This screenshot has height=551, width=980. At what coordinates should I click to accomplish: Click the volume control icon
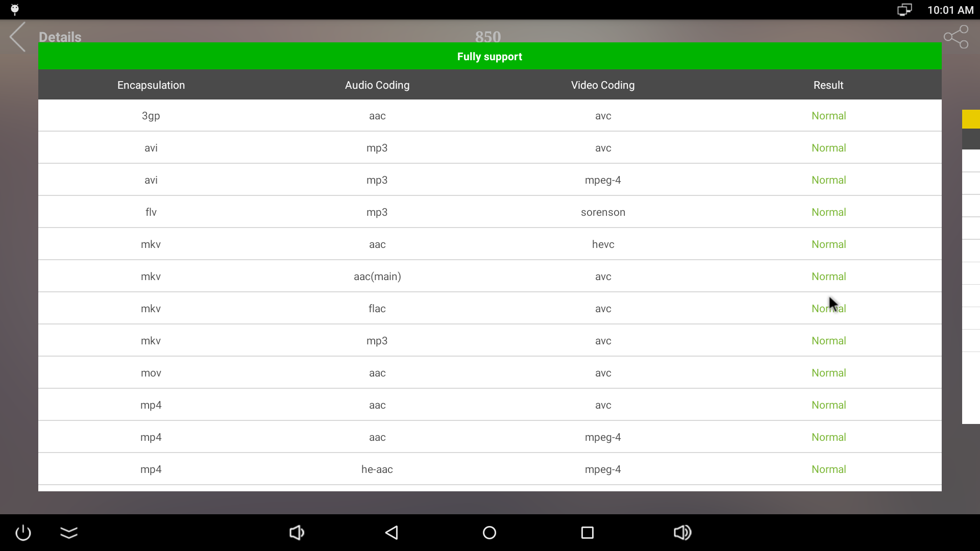pos(682,532)
